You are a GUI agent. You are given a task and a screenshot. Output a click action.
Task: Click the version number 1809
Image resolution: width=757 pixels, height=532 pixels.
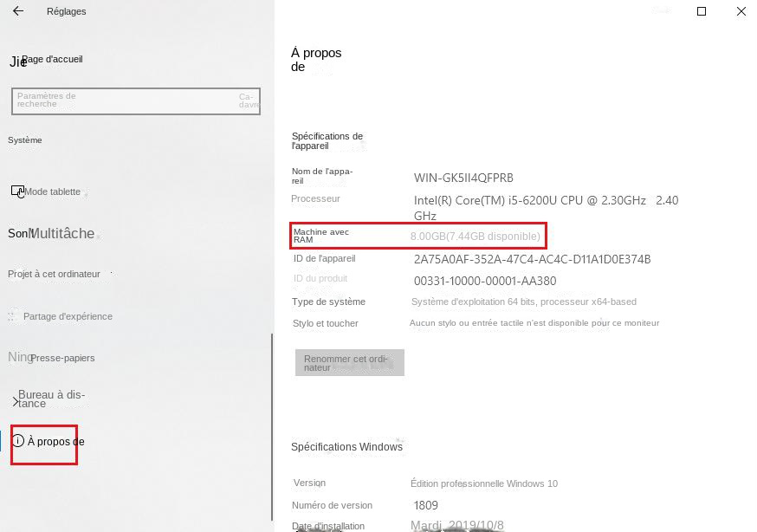pos(426,505)
